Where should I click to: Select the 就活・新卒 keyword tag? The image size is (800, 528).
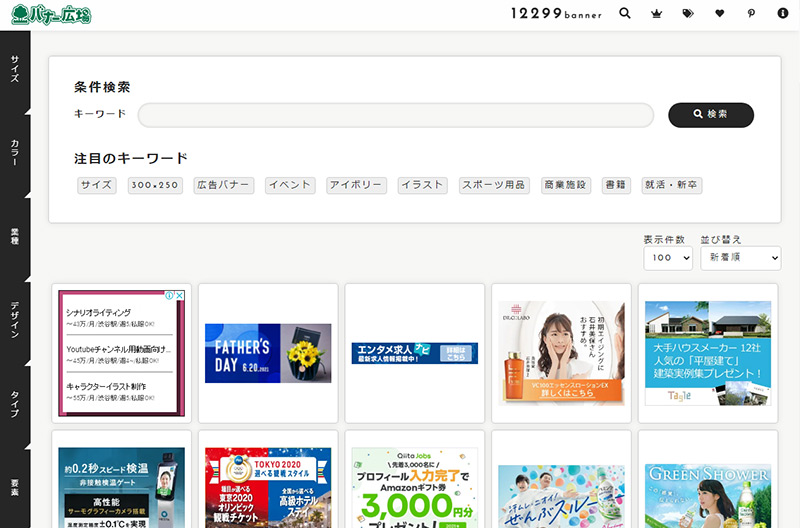point(671,185)
